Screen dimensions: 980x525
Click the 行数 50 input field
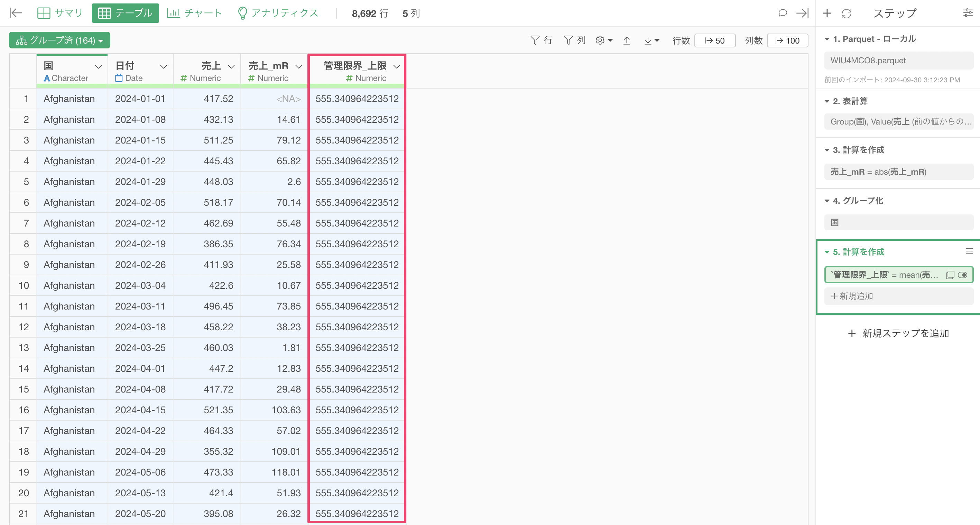click(714, 40)
